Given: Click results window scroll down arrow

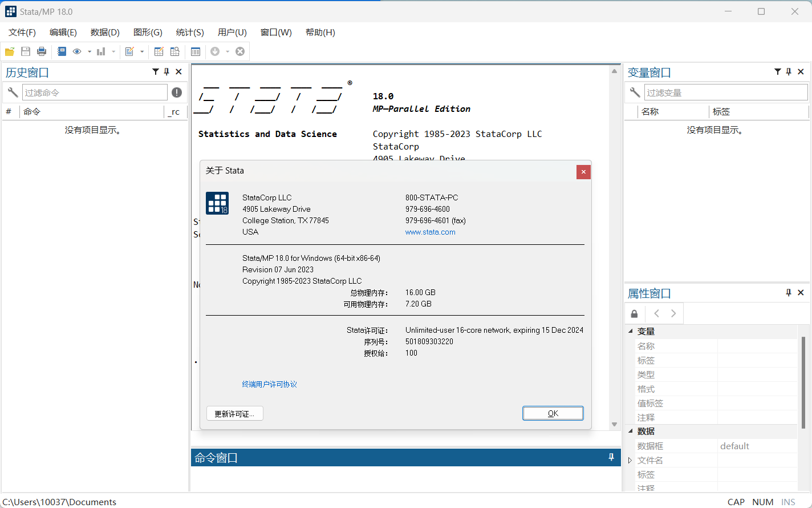Looking at the screenshot, I should point(614,424).
